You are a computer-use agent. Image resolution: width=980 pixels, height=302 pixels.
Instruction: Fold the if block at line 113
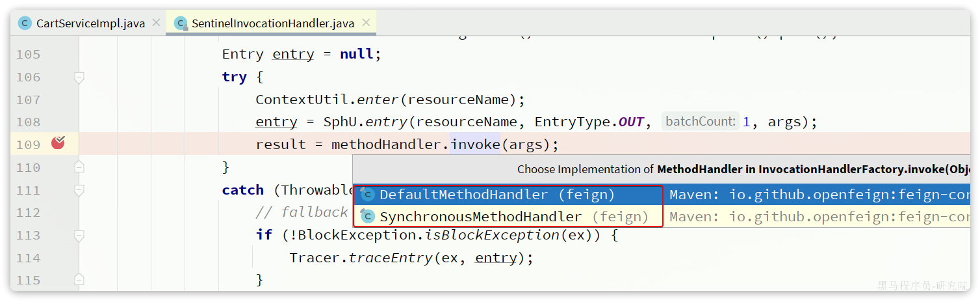pos(79,235)
